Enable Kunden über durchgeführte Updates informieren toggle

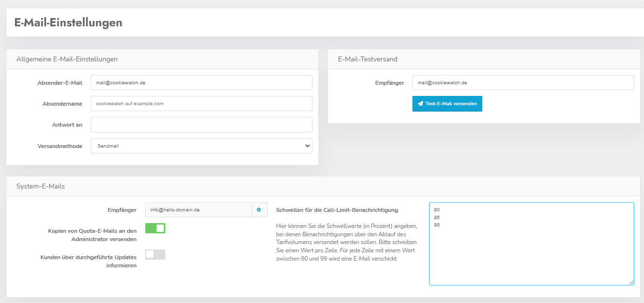point(156,254)
